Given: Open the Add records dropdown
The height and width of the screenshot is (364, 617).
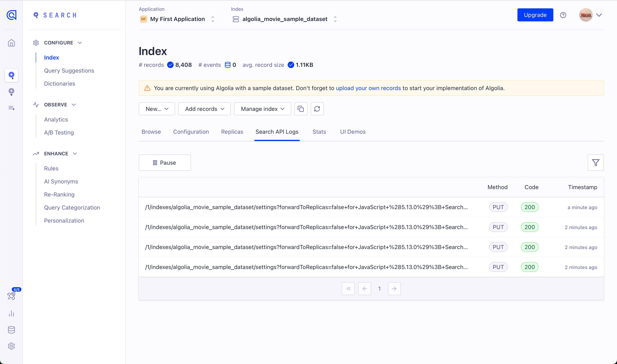Looking at the screenshot, I should pos(204,109).
